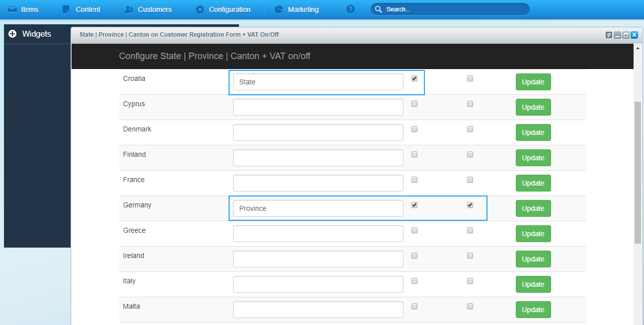The image size is (644, 325).
Task: Click Update button for Denmark
Action: click(533, 132)
